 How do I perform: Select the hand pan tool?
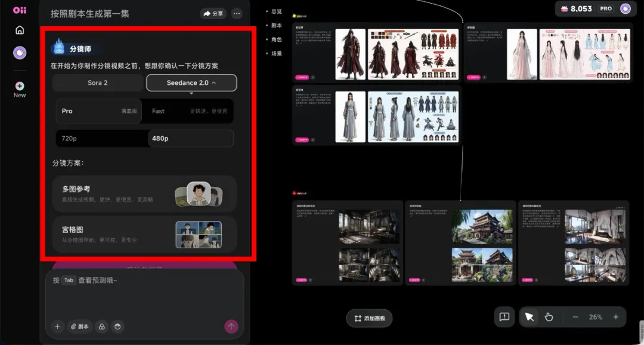(549, 317)
